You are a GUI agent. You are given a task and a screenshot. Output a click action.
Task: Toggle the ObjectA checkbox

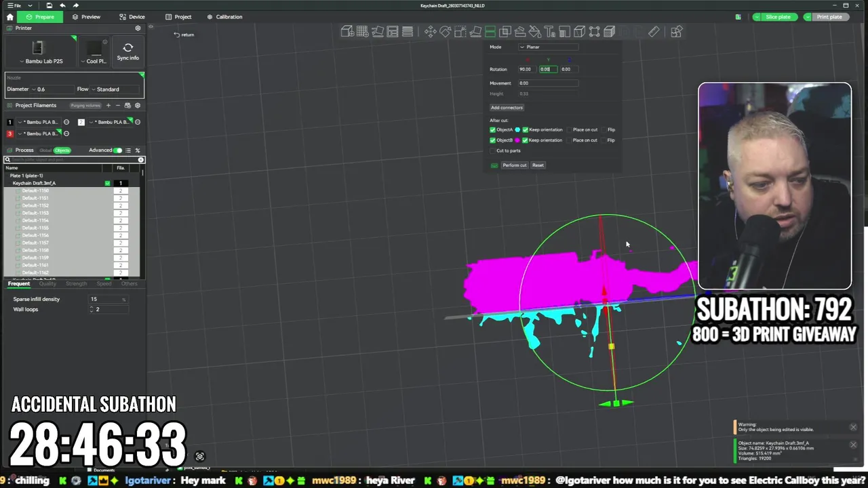[493, 129]
